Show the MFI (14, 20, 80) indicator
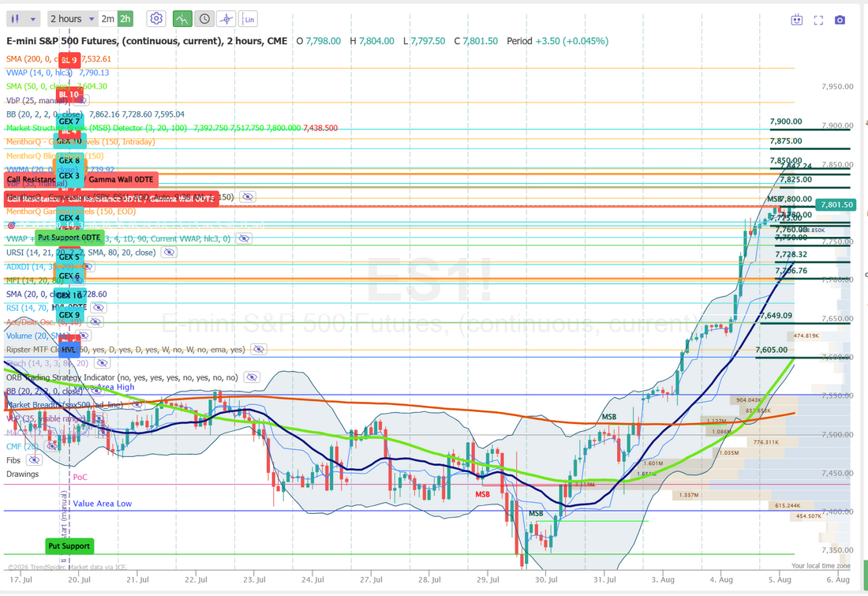Viewport: 868px width, 596px height. point(77,280)
